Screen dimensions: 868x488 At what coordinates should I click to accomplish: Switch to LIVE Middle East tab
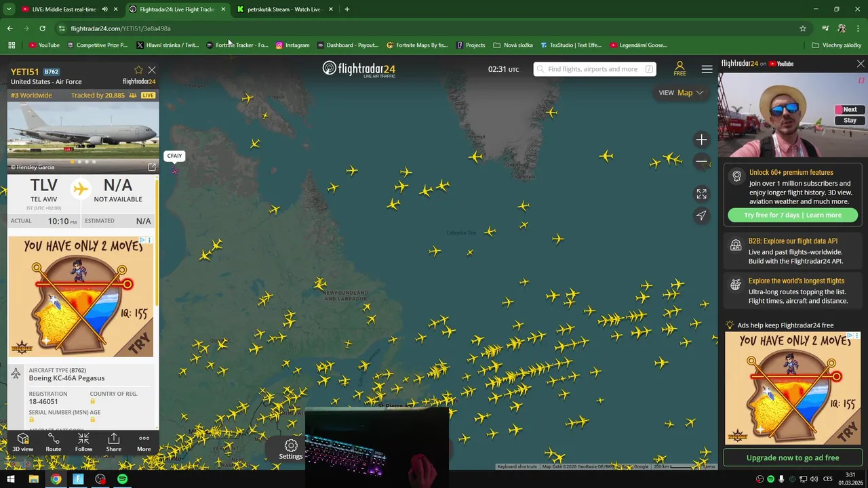click(x=64, y=9)
